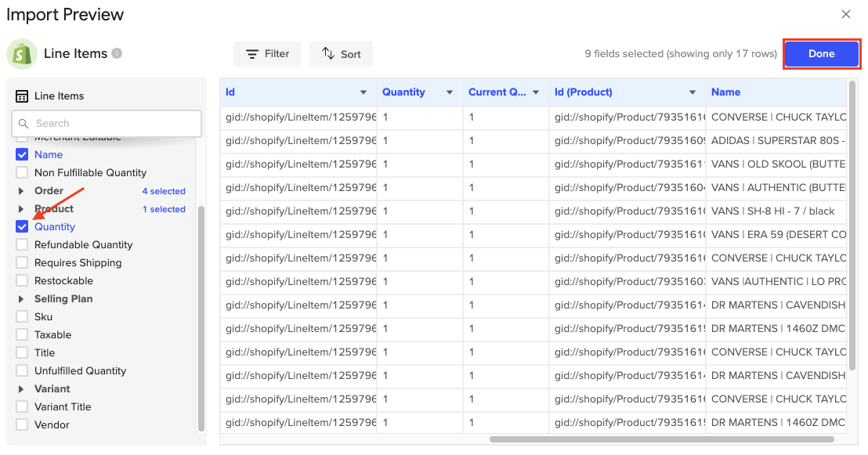Enable the Taxable checkbox
868x455 pixels.
[22, 335]
